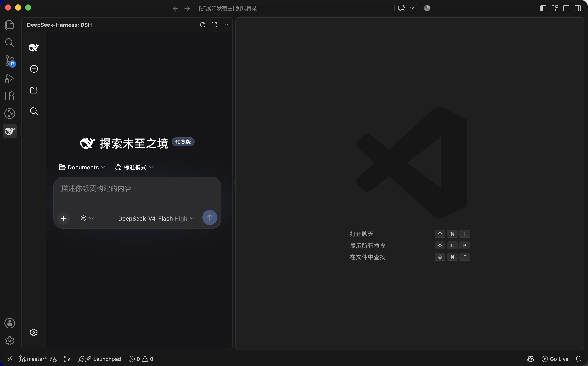
Task: Open the Explorer view in activity bar
Action: (9, 25)
